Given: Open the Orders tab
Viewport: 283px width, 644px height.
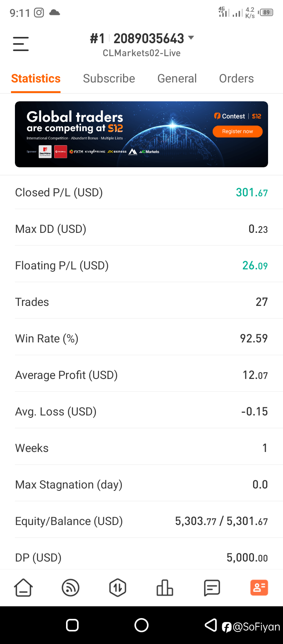Looking at the screenshot, I should [x=236, y=79].
